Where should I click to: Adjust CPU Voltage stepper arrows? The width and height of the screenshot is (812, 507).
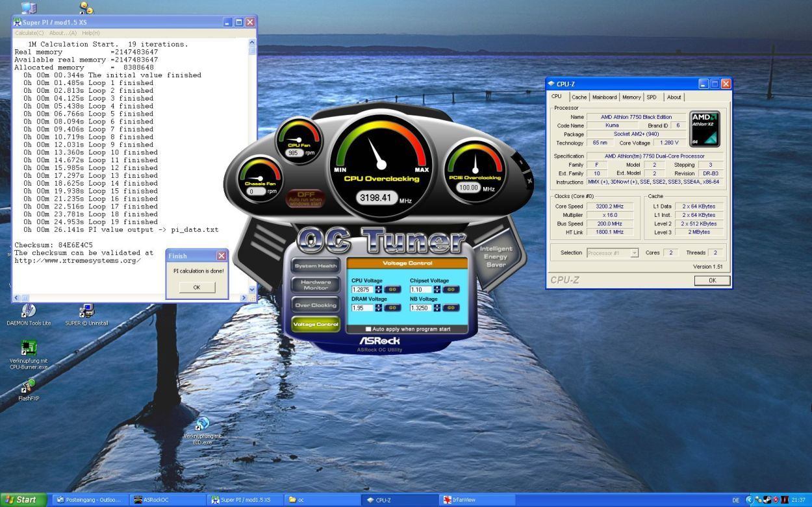pyautogui.click(x=378, y=290)
